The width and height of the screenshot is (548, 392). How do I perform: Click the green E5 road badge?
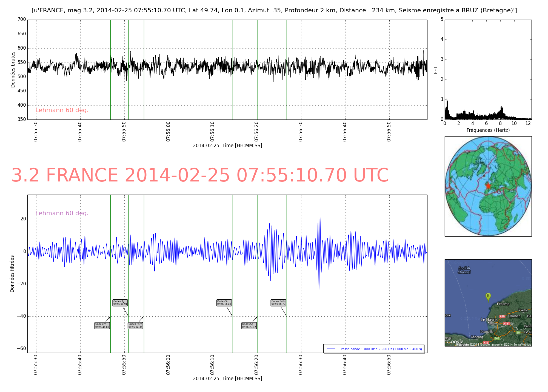click(518, 333)
